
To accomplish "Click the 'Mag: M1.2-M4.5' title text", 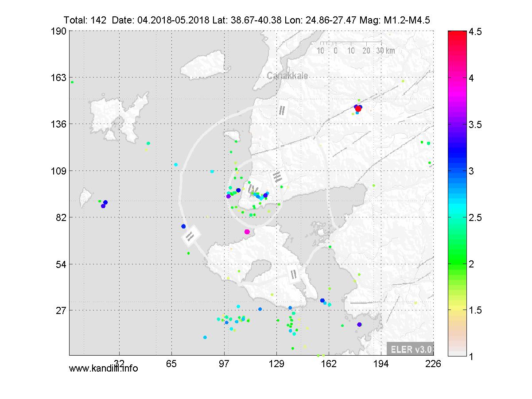I will click(x=394, y=20).
